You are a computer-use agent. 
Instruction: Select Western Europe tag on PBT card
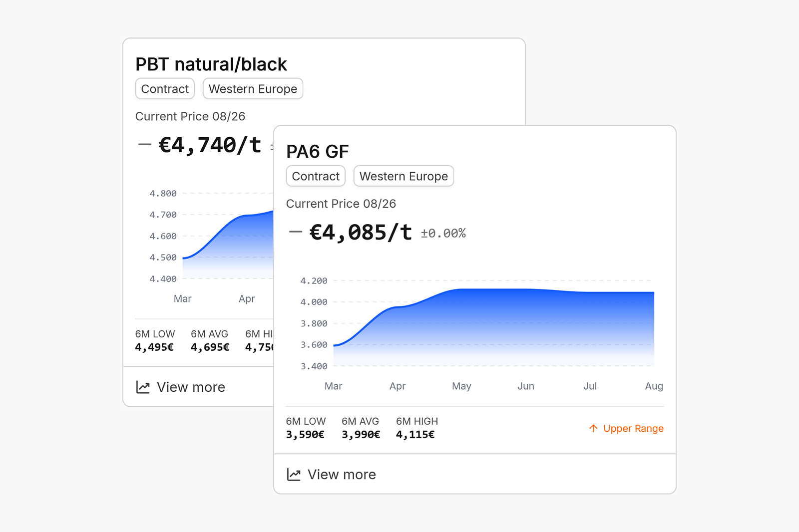[253, 89]
